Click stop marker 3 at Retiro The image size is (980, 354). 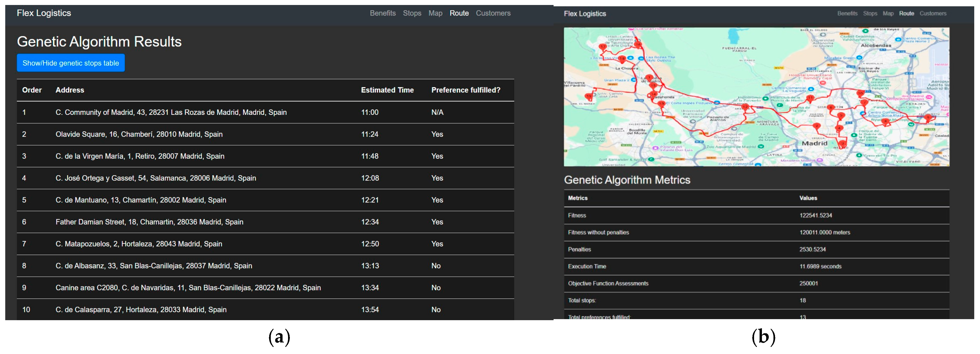(x=843, y=144)
